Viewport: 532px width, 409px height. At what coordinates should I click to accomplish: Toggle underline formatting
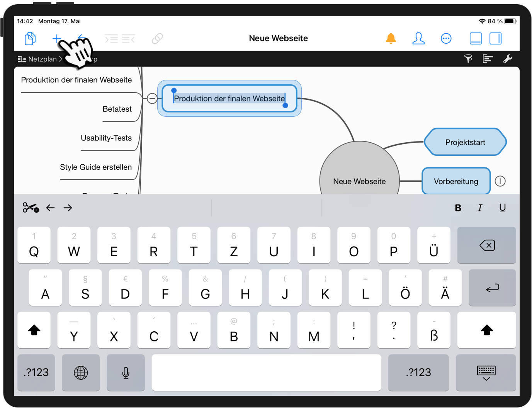coord(502,208)
